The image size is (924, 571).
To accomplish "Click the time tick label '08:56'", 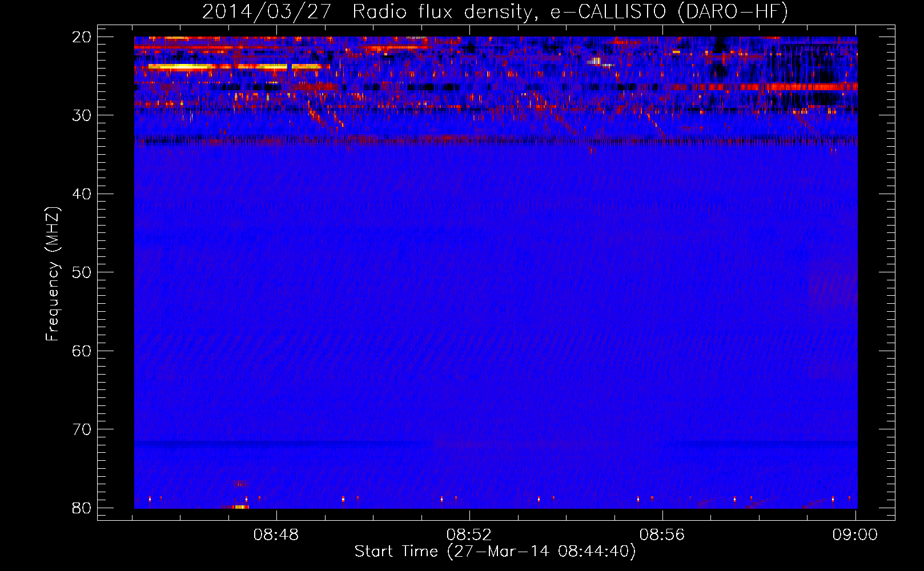I will (x=662, y=535).
